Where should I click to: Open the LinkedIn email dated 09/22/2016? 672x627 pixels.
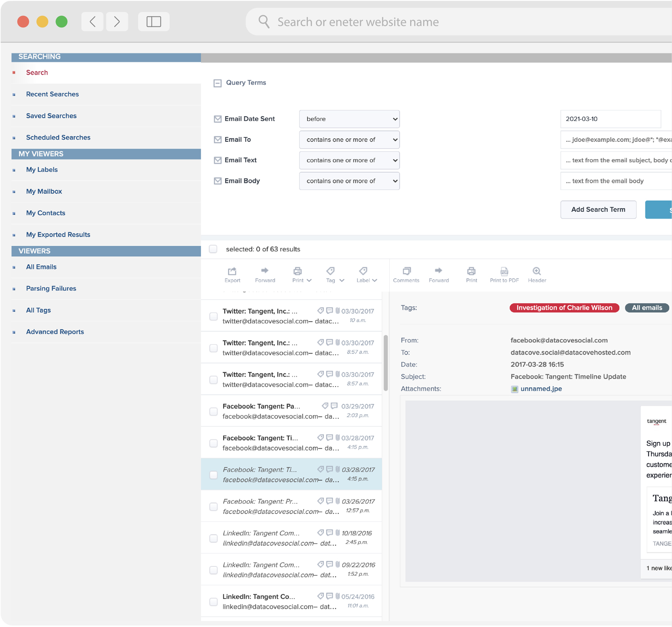(x=292, y=570)
